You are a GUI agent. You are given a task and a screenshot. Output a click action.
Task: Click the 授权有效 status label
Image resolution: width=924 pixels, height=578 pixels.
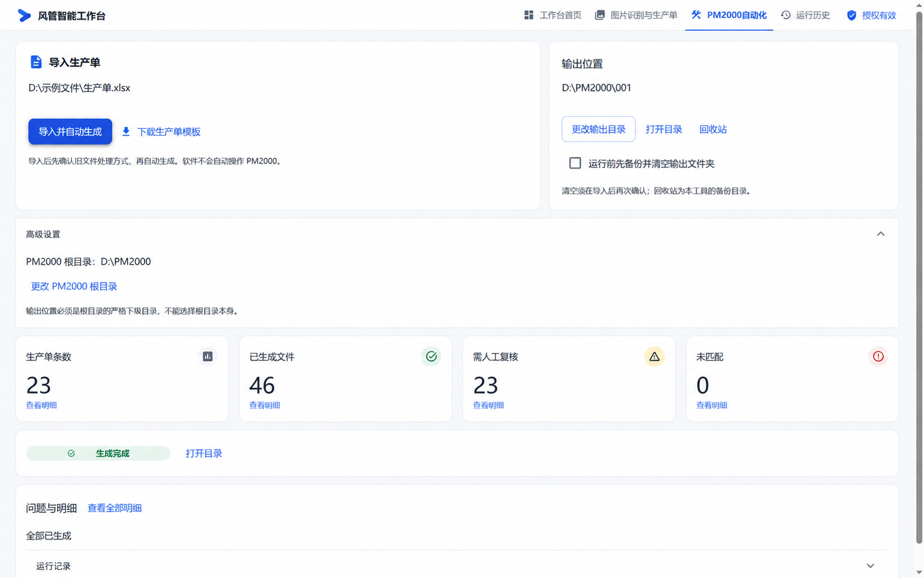(x=879, y=16)
